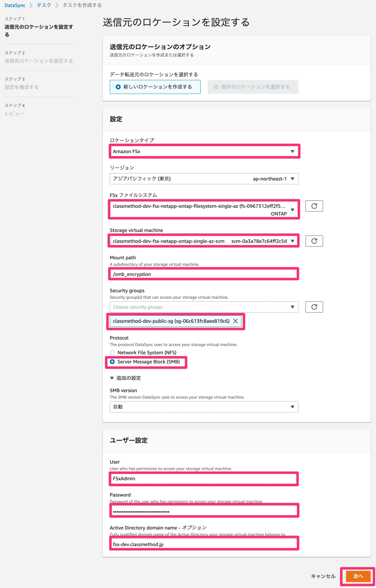Open the ロケーションタイプ Amazon FSx dropdown
376x588 pixels.
point(204,151)
